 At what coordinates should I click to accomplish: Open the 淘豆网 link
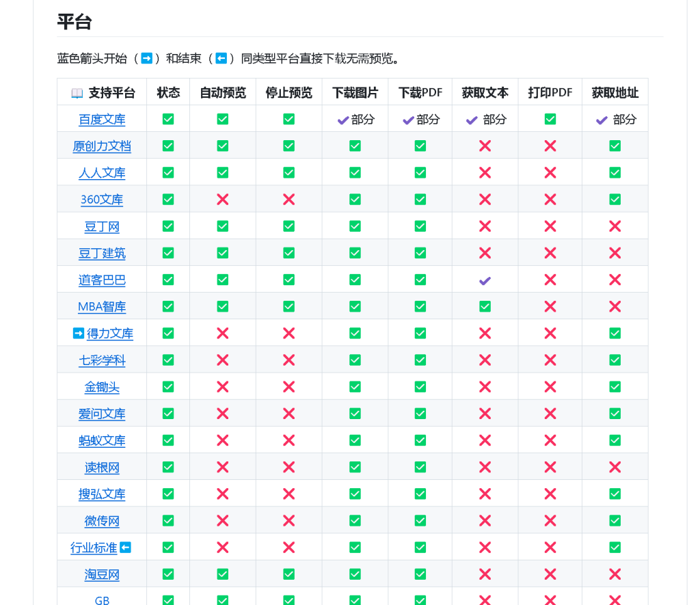click(x=102, y=575)
